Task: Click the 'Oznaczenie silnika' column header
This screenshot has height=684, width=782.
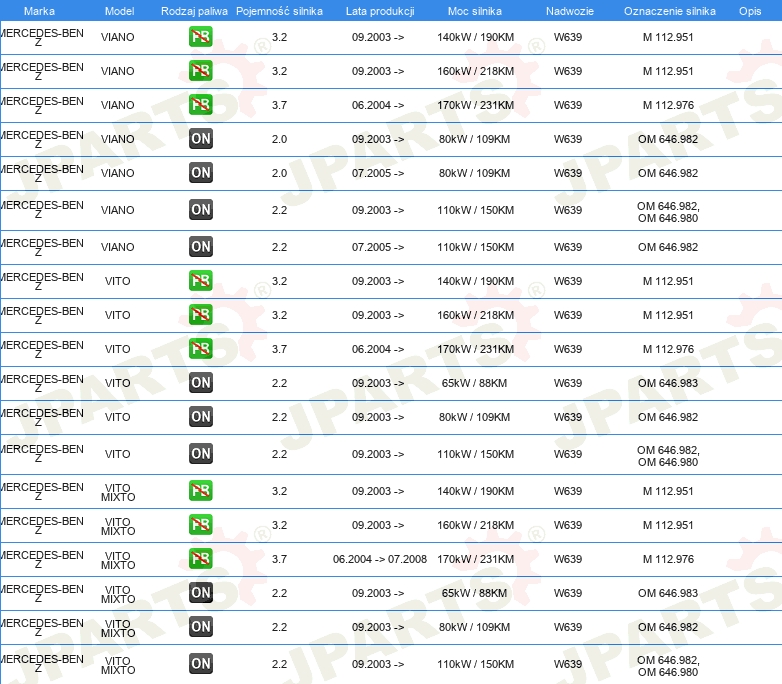Action: tap(669, 11)
